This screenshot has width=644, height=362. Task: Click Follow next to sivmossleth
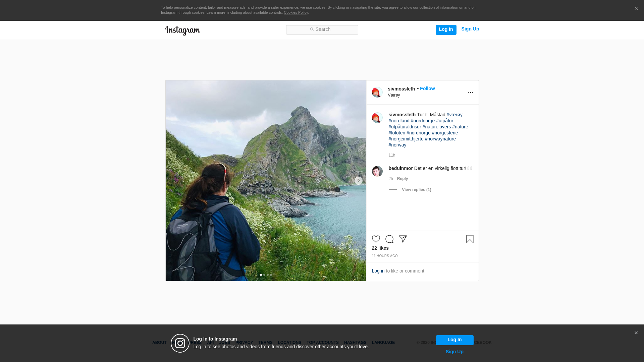coord(427,88)
